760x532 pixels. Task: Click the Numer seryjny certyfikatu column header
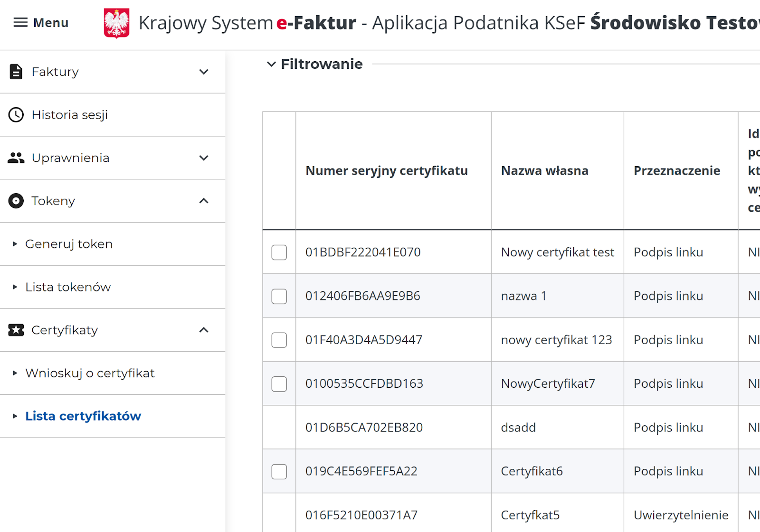coord(386,171)
